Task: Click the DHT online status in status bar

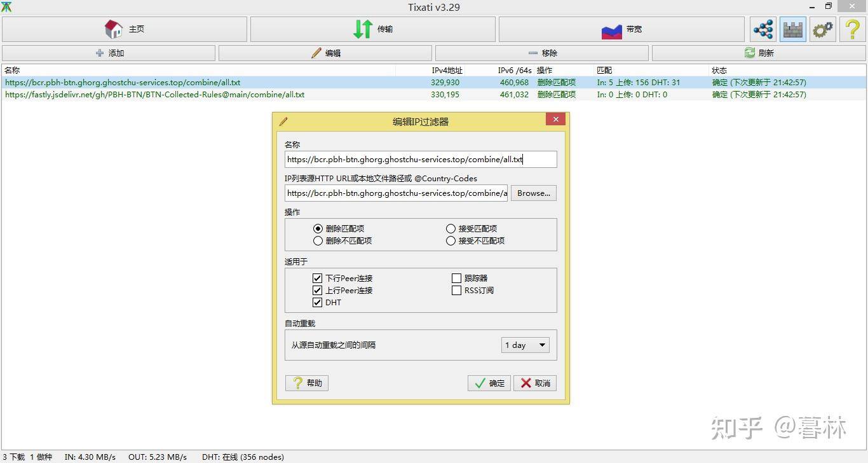Action: click(243, 457)
